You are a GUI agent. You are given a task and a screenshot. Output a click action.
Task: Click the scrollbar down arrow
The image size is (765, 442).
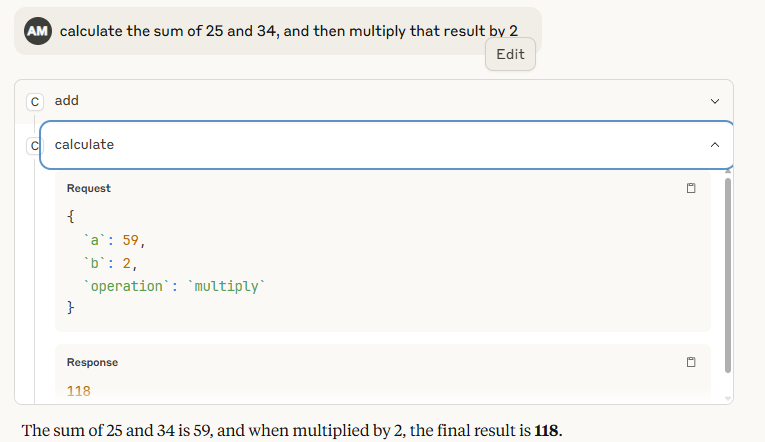(727, 398)
